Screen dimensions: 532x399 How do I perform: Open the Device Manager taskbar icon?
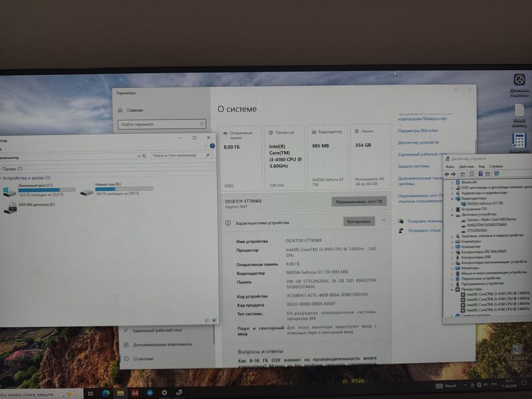pos(179,393)
